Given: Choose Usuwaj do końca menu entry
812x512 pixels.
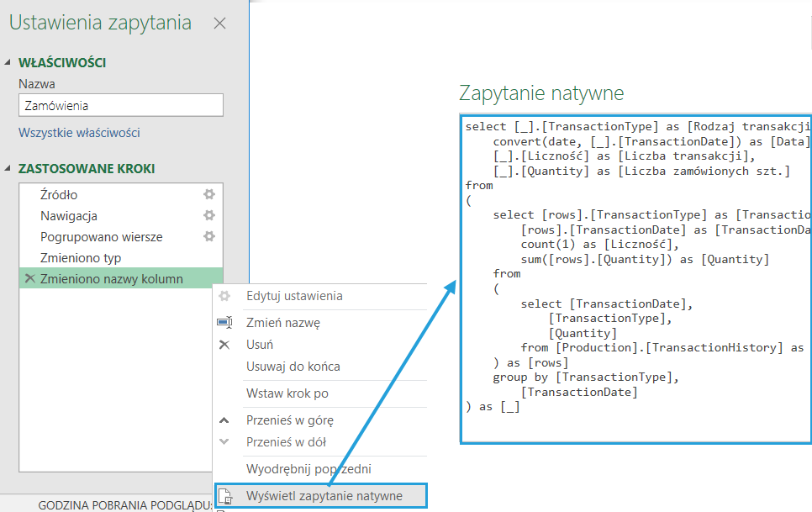Looking at the screenshot, I should [293, 367].
